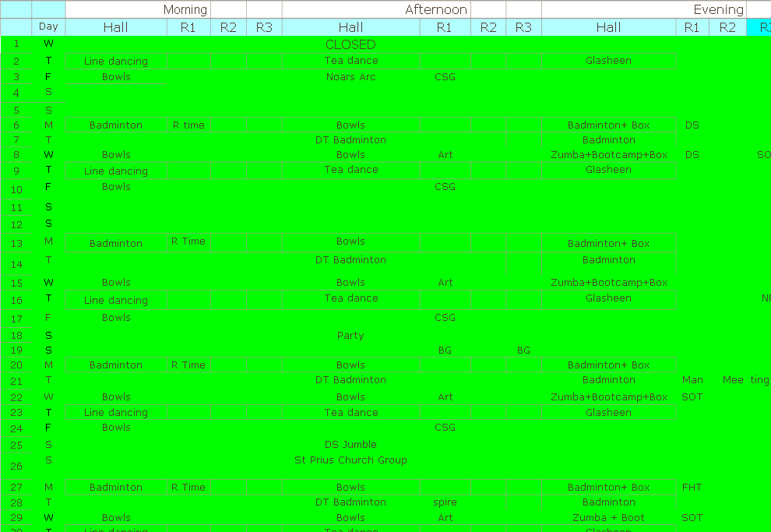This screenshot has height=532, width=771.
Task: Select morning 'Bowls' in row 17
Action: click(116, 318)
